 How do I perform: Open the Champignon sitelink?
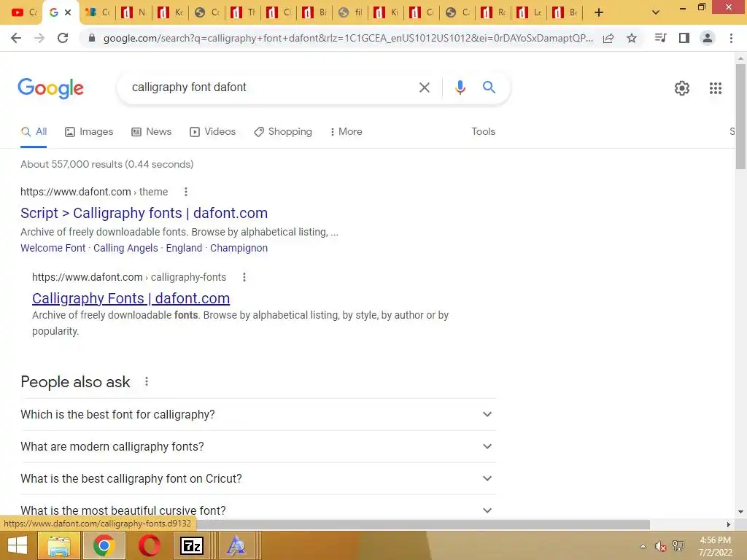(239, 248)
